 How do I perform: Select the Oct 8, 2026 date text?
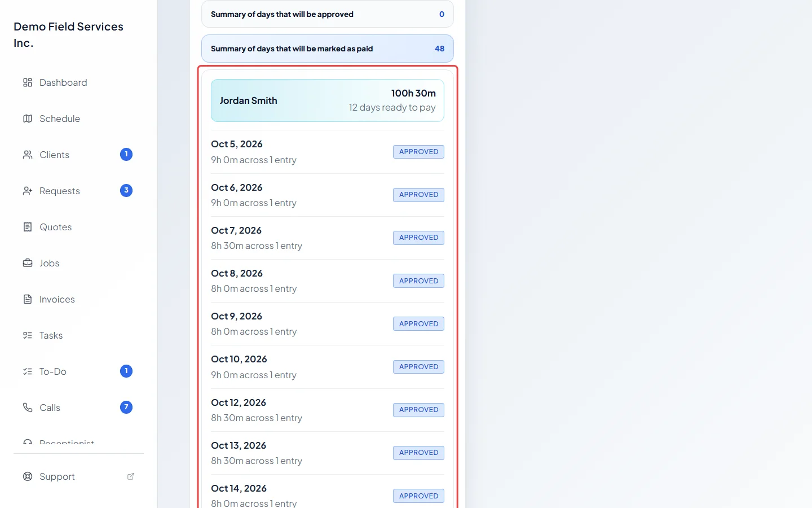[x=237, y=273]
